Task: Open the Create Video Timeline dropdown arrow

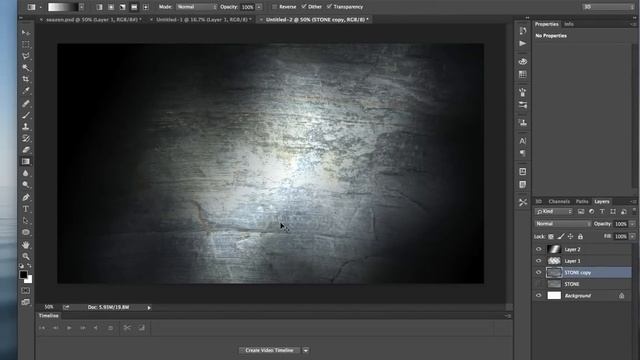Action: click(306, 350)
